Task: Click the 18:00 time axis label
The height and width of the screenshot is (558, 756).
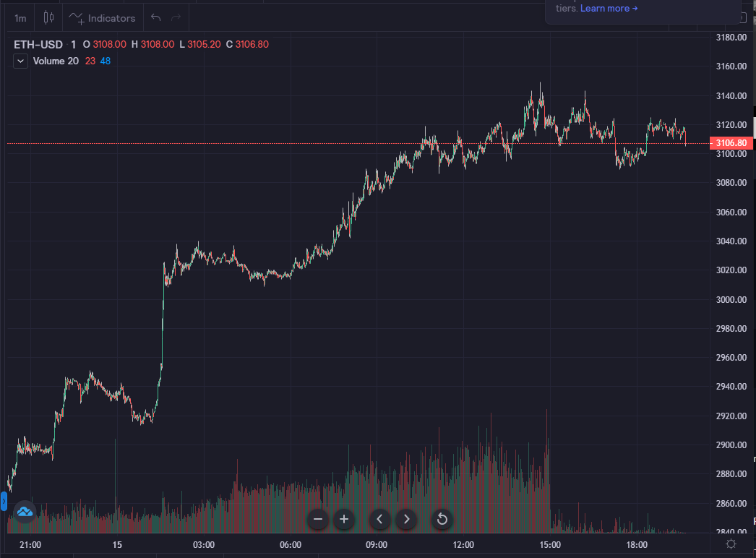Action: tap(637, 544)
